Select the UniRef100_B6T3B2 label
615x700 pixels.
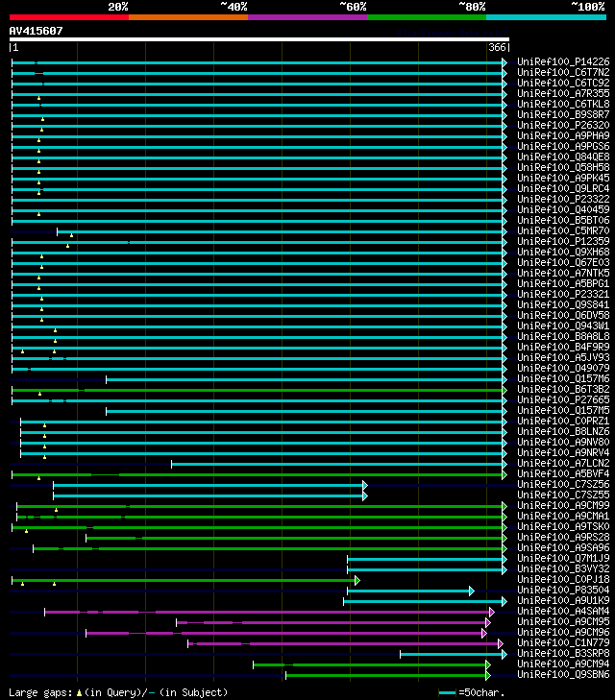[x=563, y=389]
